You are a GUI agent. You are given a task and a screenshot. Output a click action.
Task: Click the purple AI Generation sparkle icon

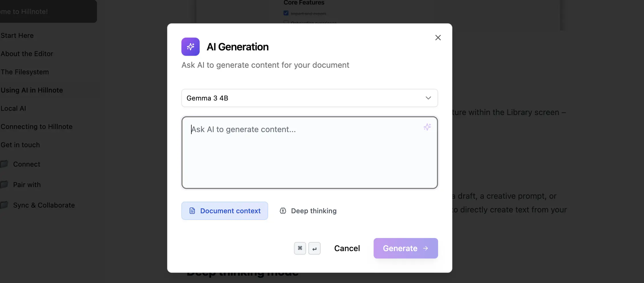(190, 47)
